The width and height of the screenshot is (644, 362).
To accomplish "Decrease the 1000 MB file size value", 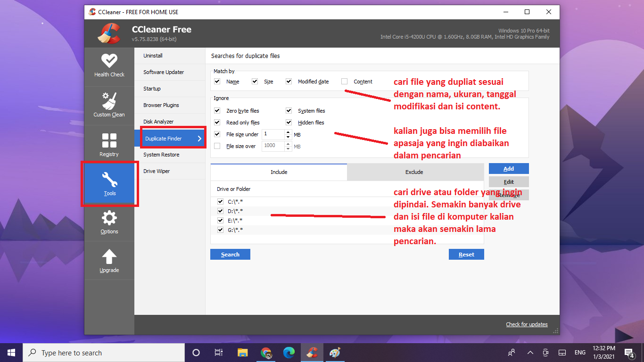I will pyautogui.click(x=288, y=148).
